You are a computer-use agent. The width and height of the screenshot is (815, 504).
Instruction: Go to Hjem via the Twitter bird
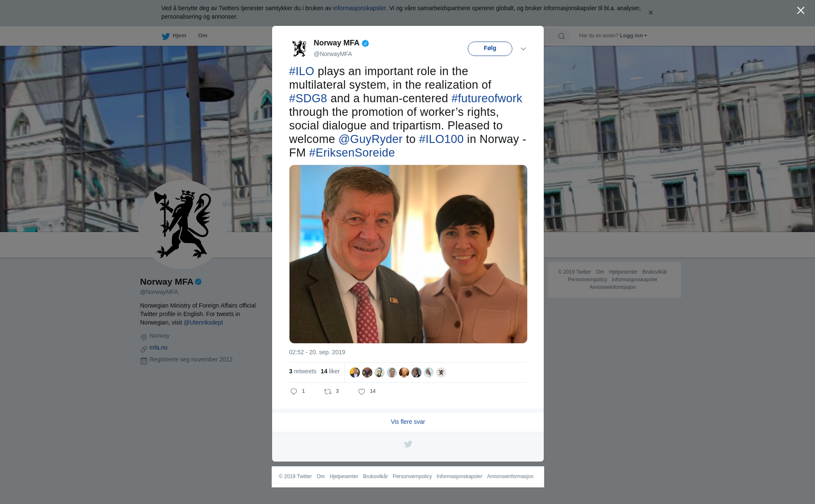[x=174, y=36]
